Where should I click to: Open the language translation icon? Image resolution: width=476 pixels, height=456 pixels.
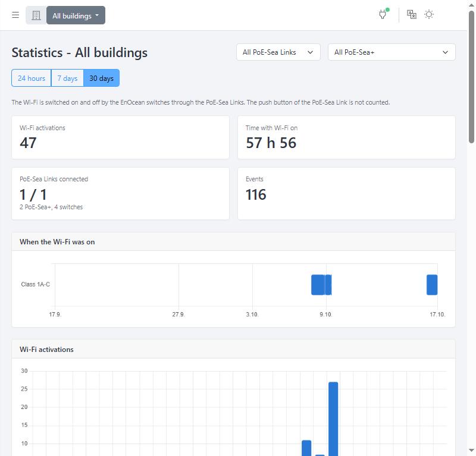[412, 14]
